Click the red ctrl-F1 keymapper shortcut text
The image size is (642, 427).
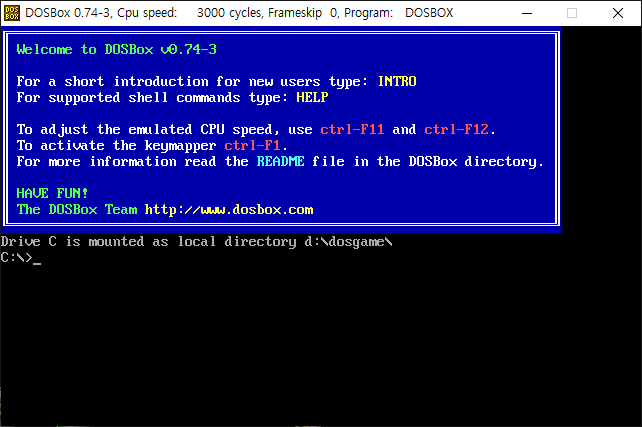pos(252,146)
